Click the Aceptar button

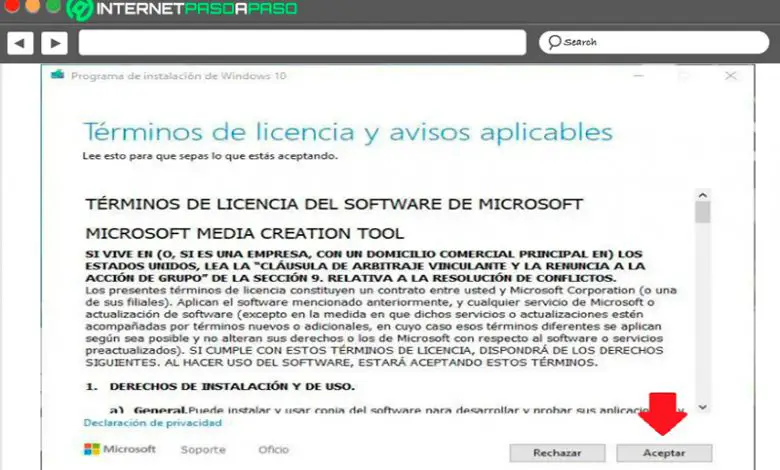point(664,453)
